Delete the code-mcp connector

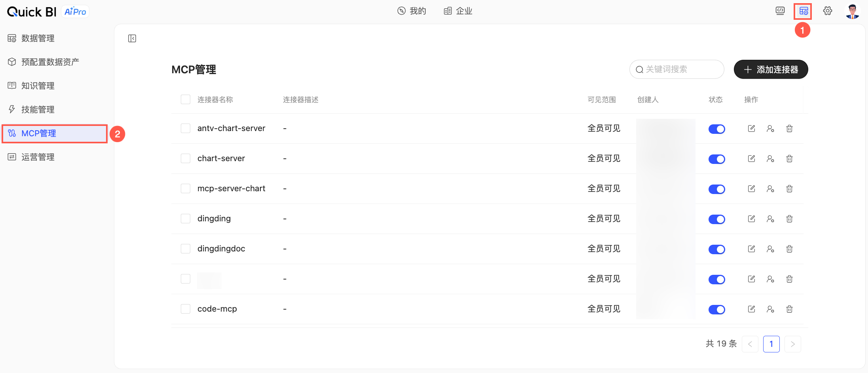[x=789, y=309]
